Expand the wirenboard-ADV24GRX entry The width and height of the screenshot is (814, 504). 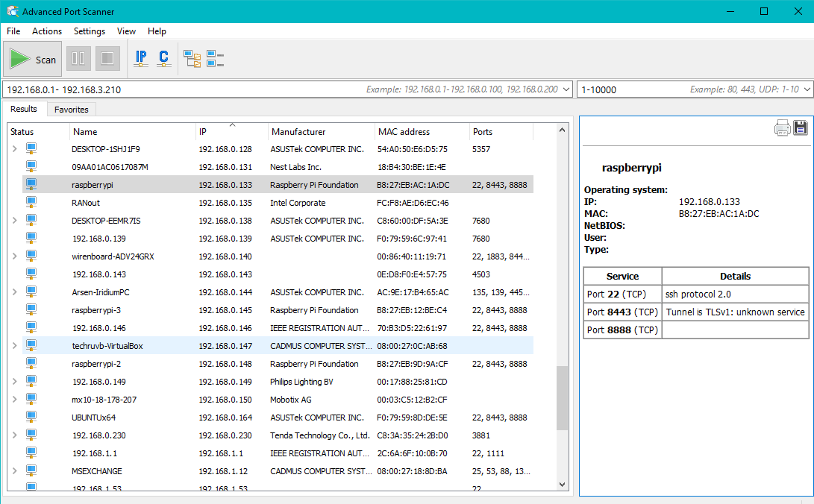point(14,256)
